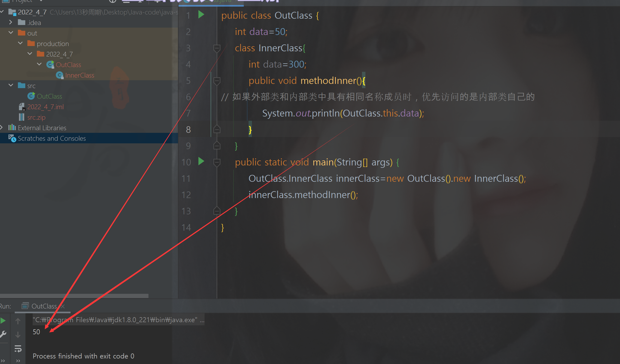Viewport: 620px width, 364px height.
Task: Close the OutClass run tab
Action: point(63,306)
